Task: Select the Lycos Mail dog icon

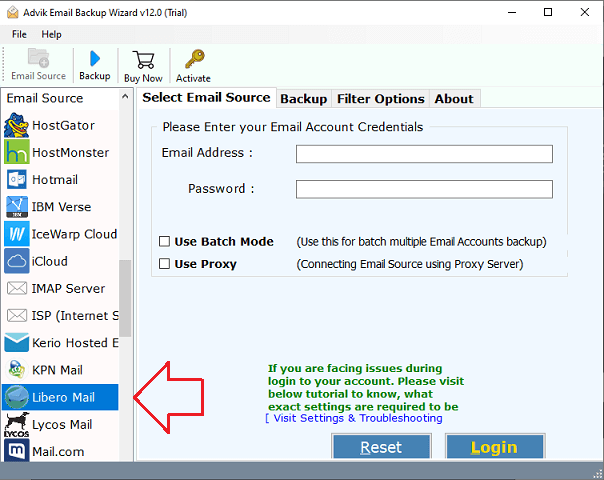Action: pyautogui.click(x=17, y=425)
